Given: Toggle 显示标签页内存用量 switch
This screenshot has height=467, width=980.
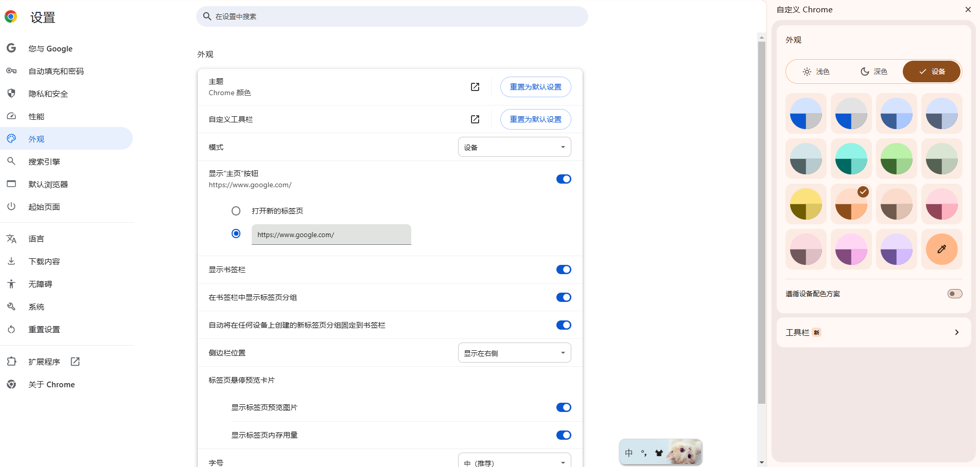Looking at the screenshot, I should click(x=564, y=435).
